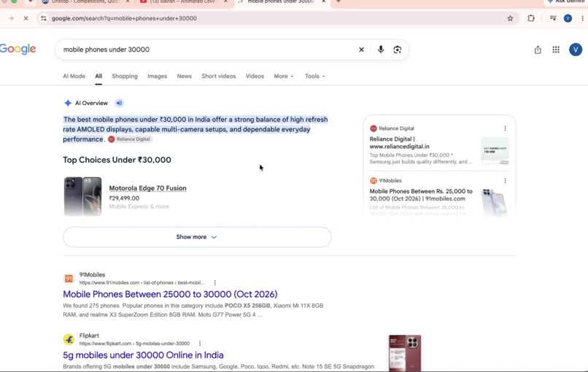Click Reliance Digital citation chip

coord(130,139)
